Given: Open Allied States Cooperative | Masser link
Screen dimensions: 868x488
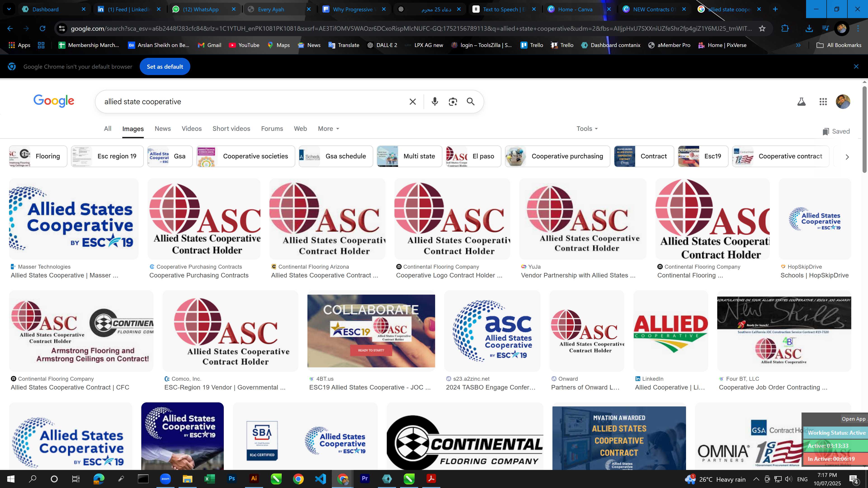Looking at the screenshot, I should (64, 275).
